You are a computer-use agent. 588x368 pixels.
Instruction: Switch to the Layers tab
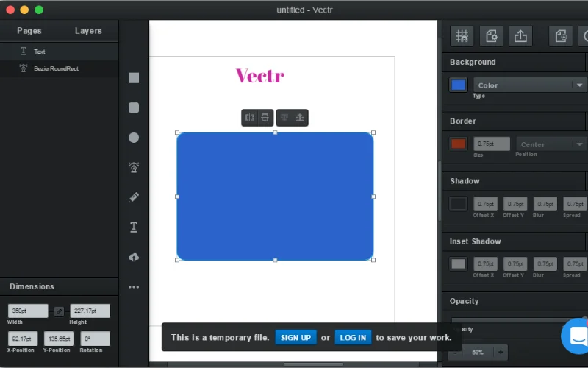coord(88,31)
